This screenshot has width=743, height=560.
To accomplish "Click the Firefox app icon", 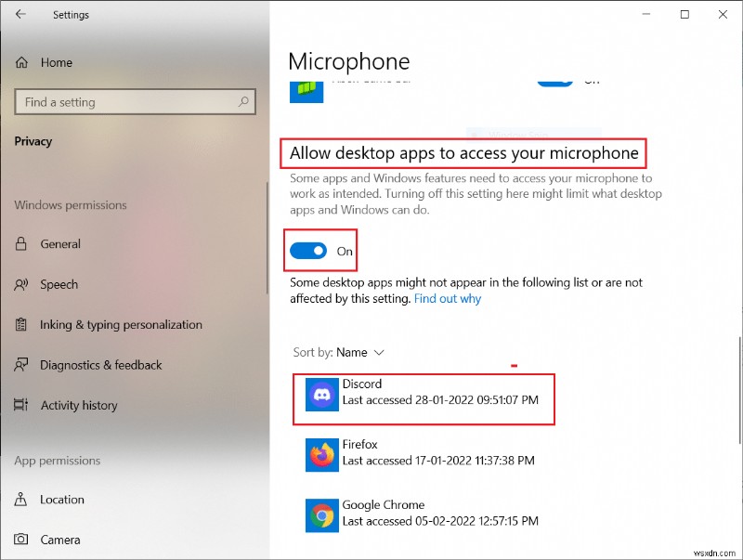I will (x=321, y=454).
